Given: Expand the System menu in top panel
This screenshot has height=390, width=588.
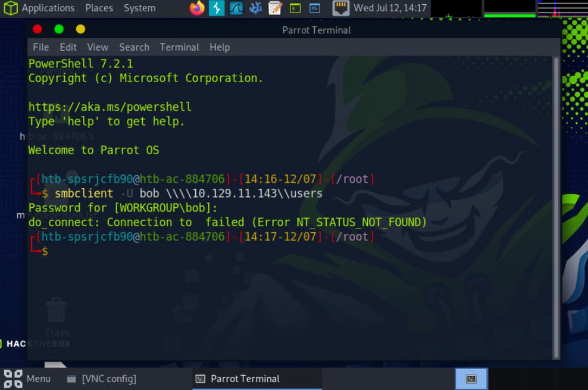Looking at the screenshot, I should tap(139, 8).
